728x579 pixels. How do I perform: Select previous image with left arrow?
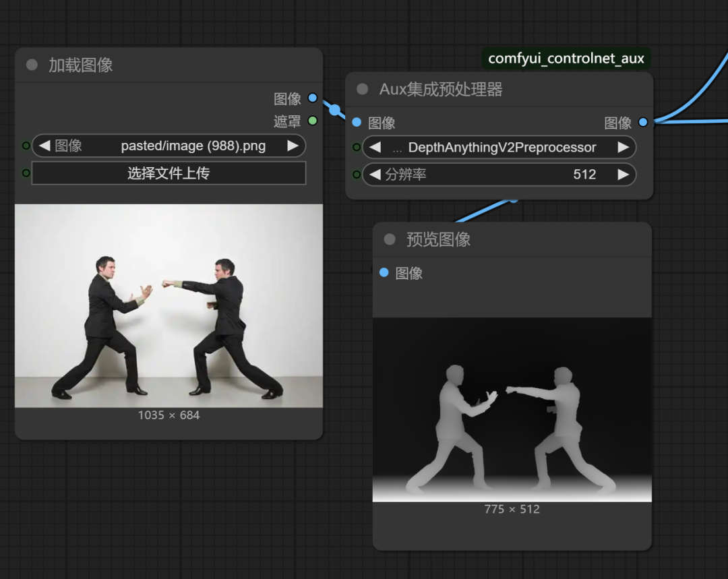pyautogui.click(x=44, y=146)
